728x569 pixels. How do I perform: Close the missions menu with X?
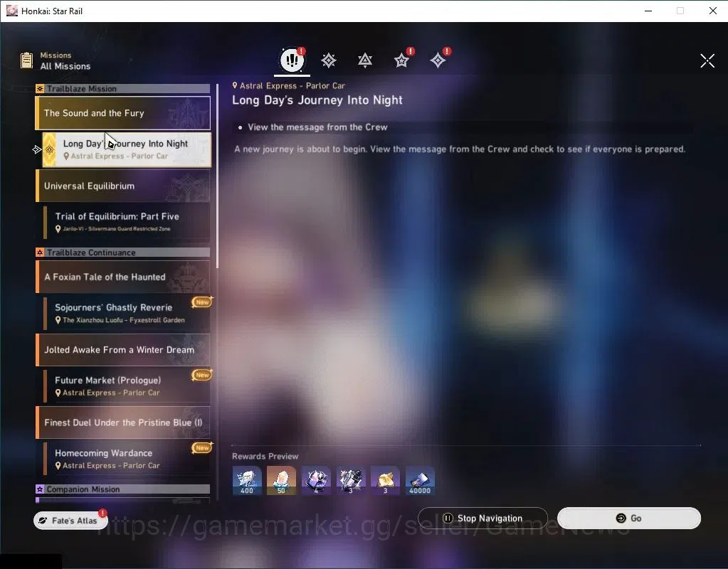pos(707,60)
